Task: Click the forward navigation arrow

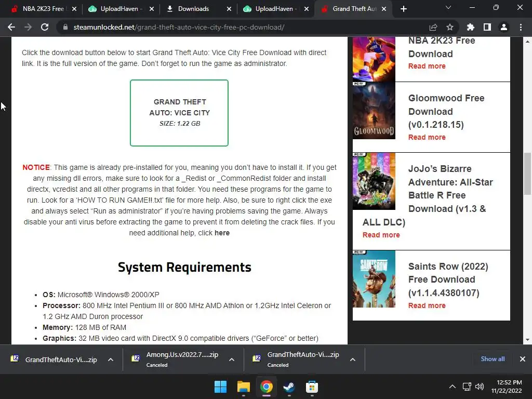Action: click(x=28, y=27)
